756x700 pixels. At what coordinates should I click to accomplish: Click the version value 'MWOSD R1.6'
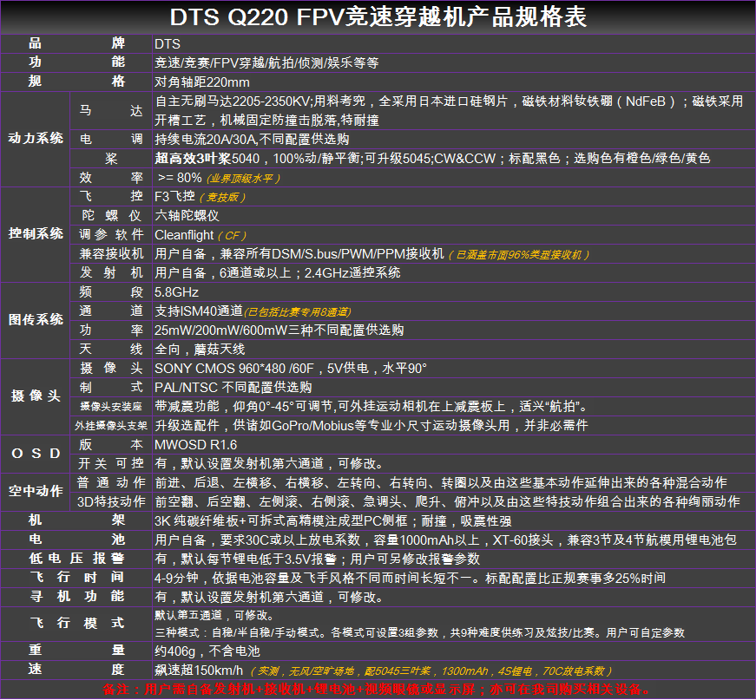[x=196, y=445]
